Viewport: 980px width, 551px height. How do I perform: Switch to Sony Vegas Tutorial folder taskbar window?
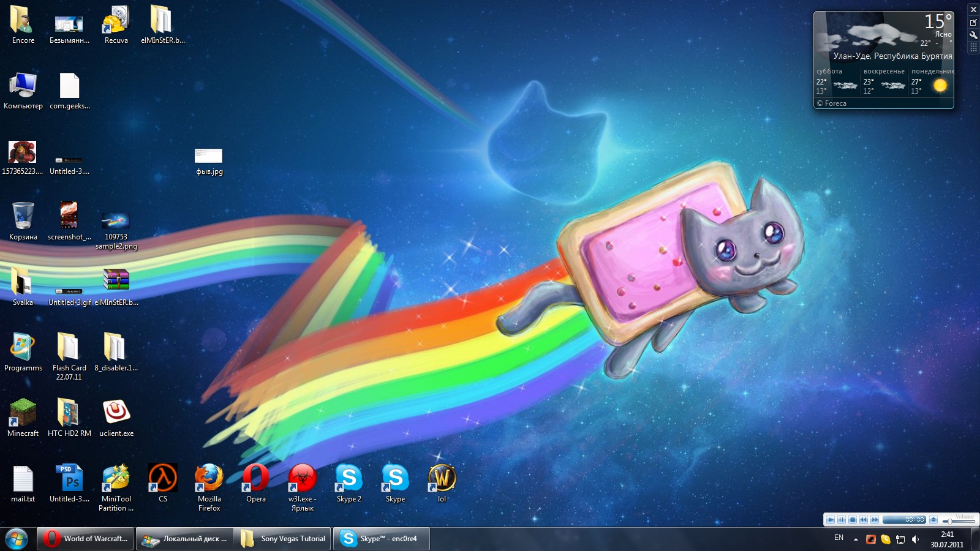tap(283, 539)
